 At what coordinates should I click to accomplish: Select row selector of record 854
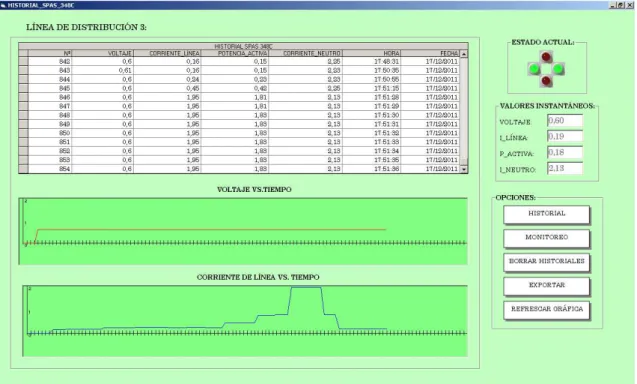click(x=24, y=169)
